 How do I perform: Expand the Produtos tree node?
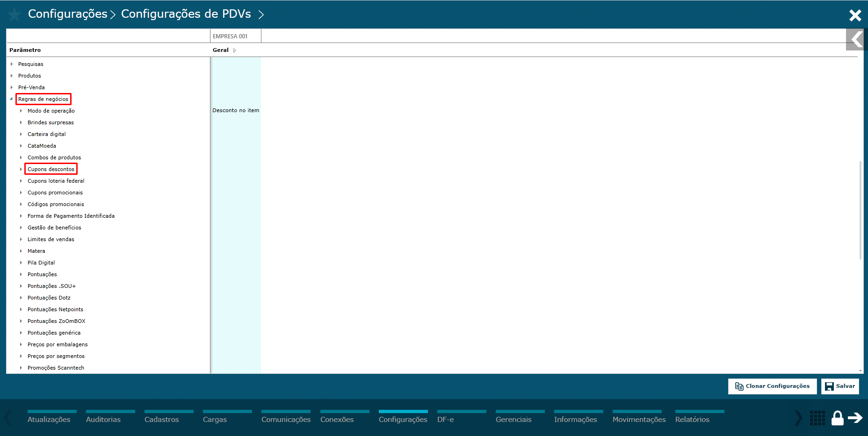coord(12,76)
